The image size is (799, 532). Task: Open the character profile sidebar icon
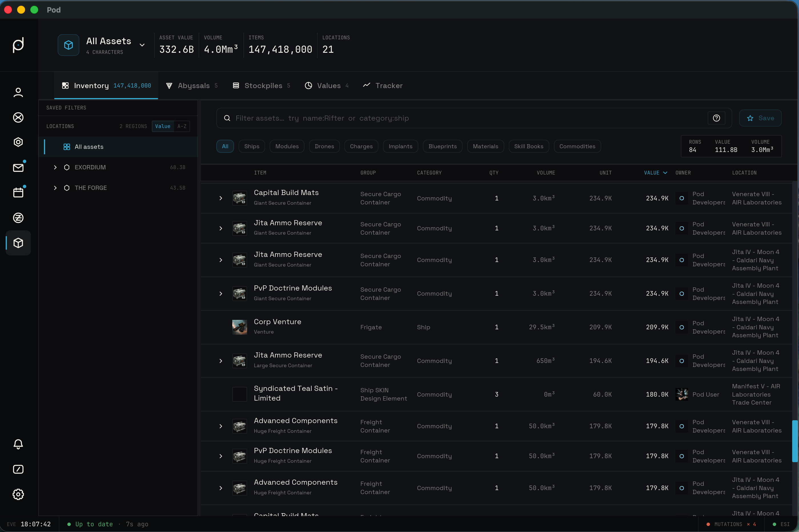pyautogui.click(x=18, y=92)
